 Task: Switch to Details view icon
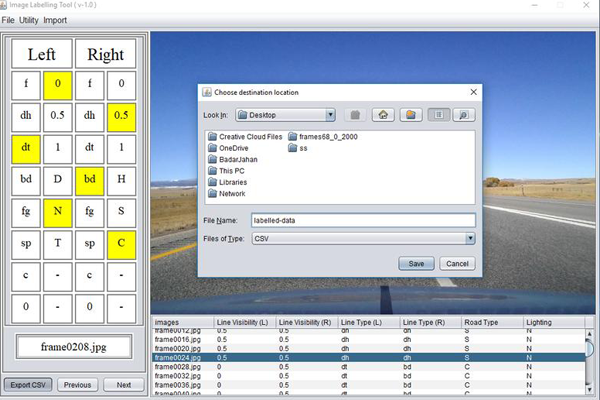464,115
